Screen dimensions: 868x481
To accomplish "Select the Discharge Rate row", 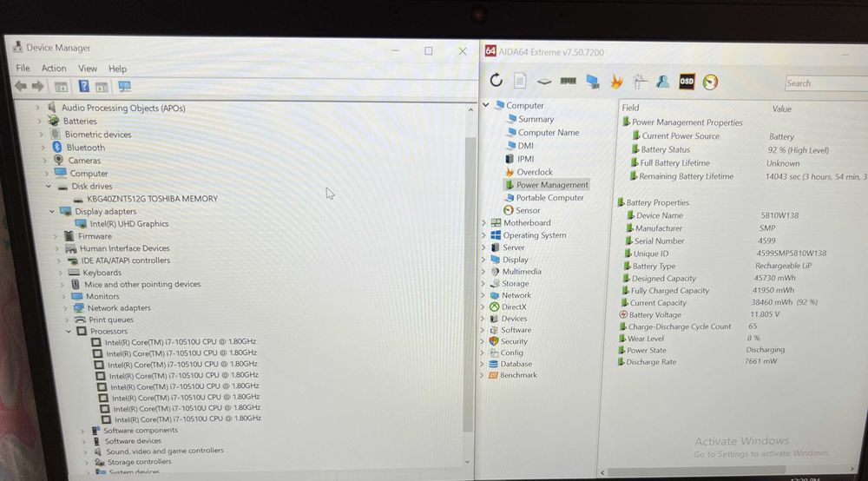I will (698, 361).
